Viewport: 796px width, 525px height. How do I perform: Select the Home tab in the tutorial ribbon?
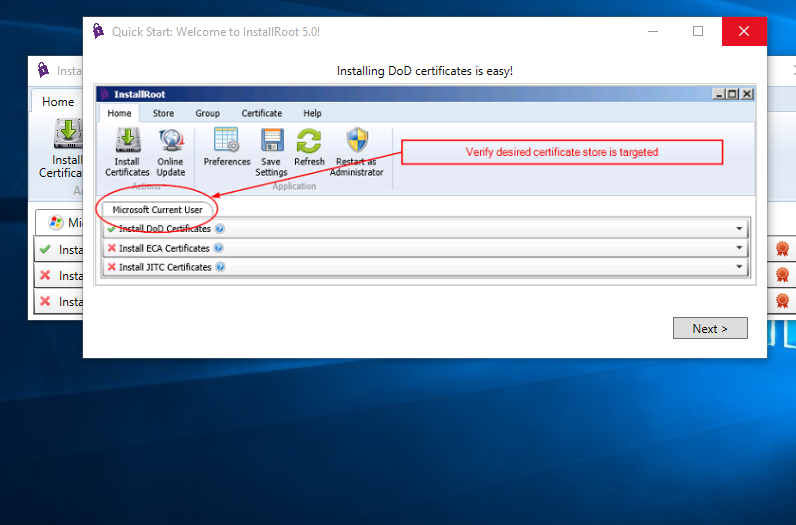119,113
